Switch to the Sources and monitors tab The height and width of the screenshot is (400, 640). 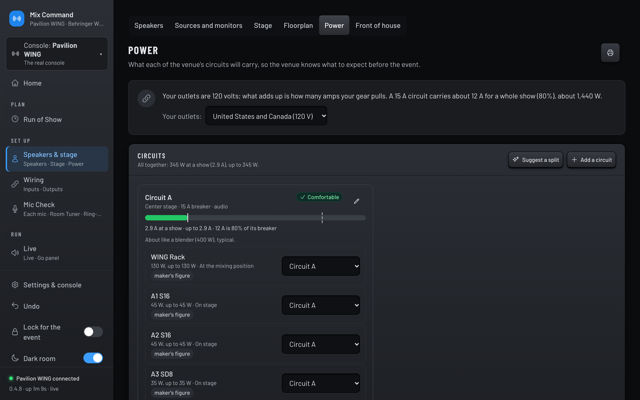tap(208, 25)
